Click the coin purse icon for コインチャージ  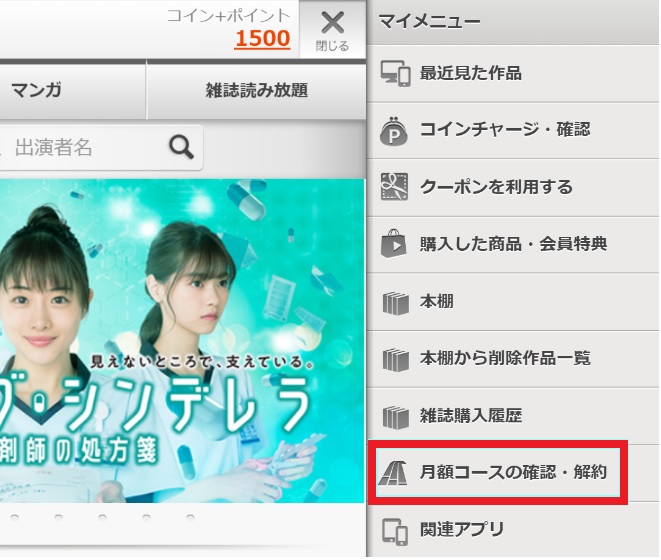(x=394, y=131)
